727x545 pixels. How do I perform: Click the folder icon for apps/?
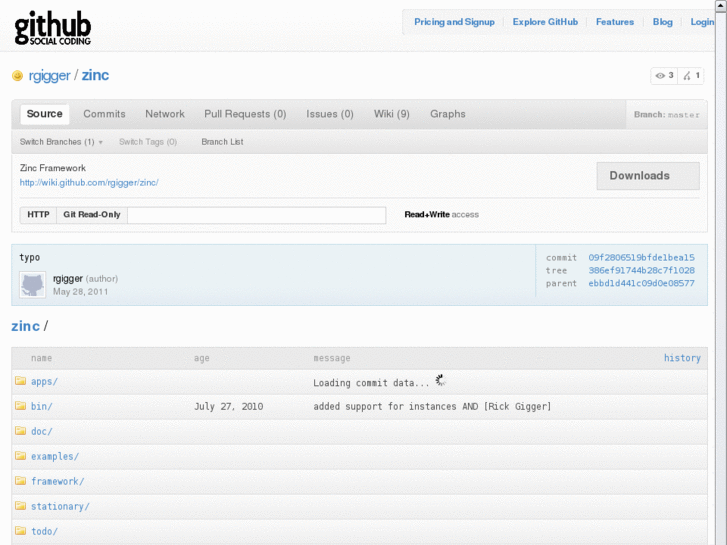[20, 381]
